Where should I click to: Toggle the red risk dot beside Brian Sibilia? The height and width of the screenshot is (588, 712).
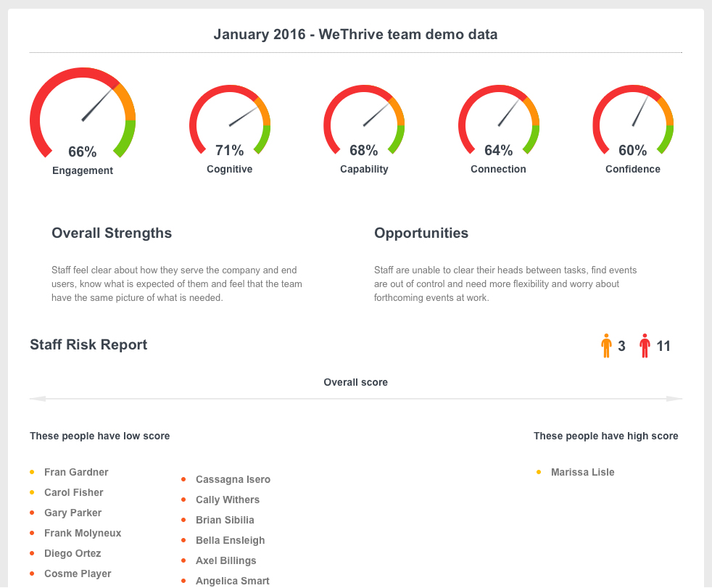(x=184, y=520)
